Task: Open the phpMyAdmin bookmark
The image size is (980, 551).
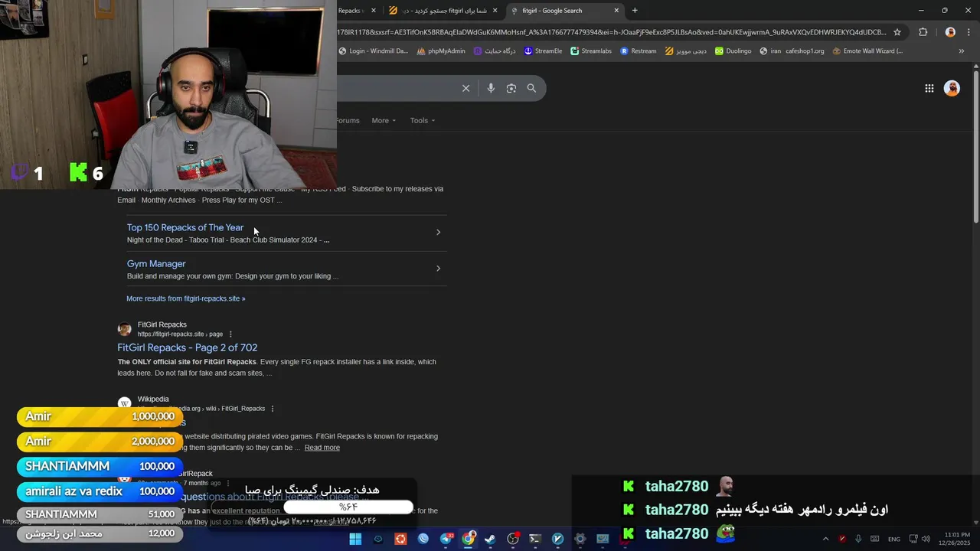Action: click(441, 51)
